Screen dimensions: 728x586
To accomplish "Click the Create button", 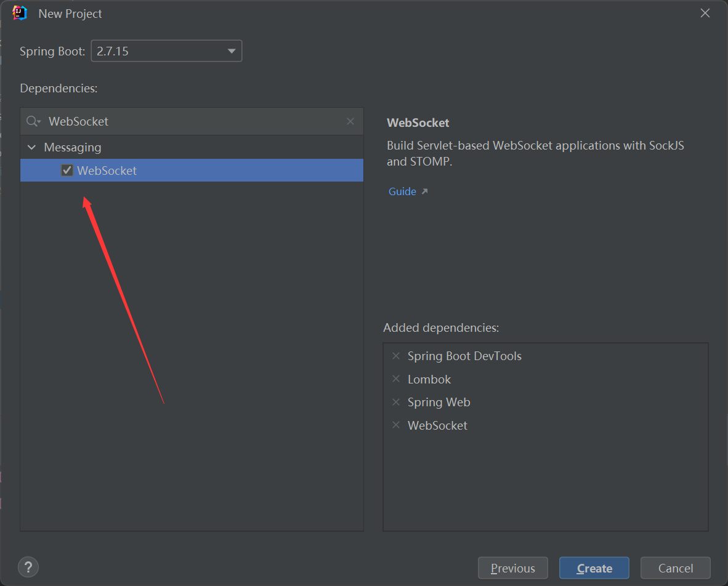I will (594, 568).
